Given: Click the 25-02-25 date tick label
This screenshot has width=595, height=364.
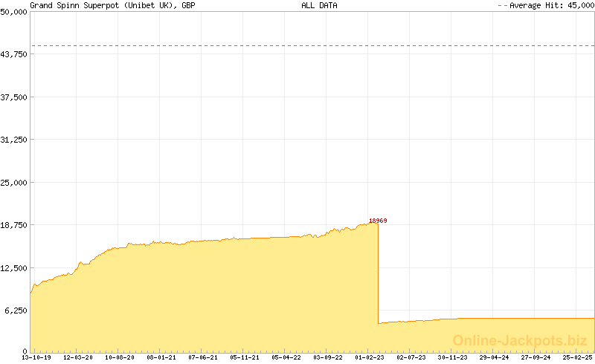Looking at the screenshot, I should 578,357.
